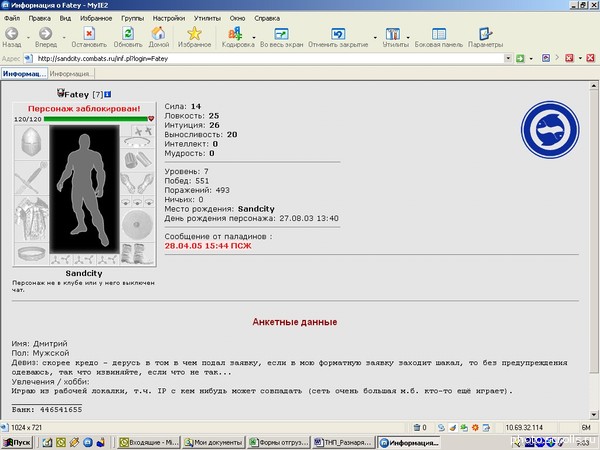
Task: Open the Правка menu
Action: [x=39, y=18]
